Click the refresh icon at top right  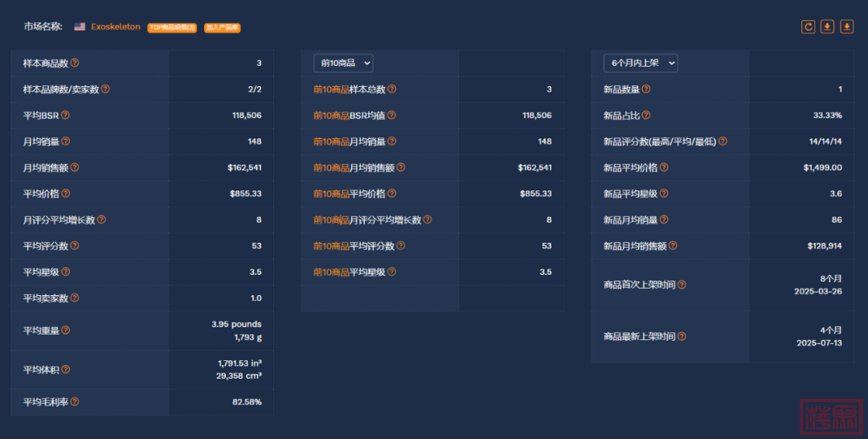pos(808,27)
